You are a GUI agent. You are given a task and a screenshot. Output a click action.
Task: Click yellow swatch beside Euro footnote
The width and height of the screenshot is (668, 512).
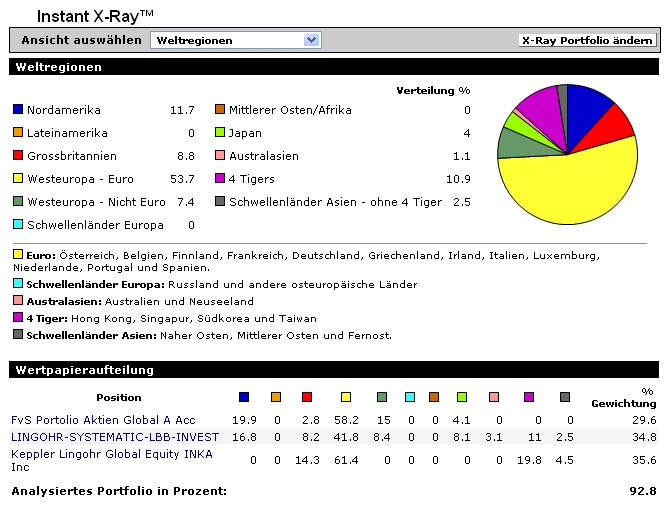point(18,255)
